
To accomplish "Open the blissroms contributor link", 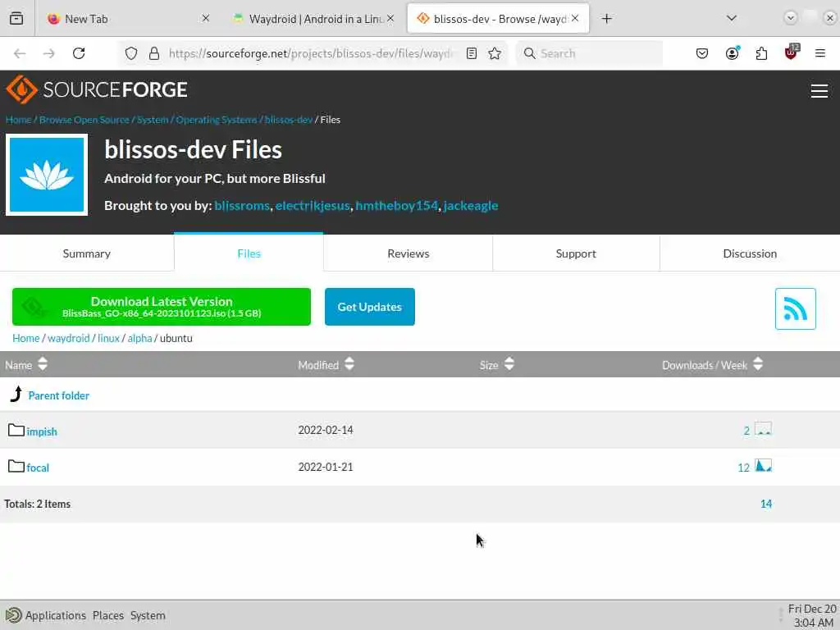I will pyautogui.click(x=242, y=206).
